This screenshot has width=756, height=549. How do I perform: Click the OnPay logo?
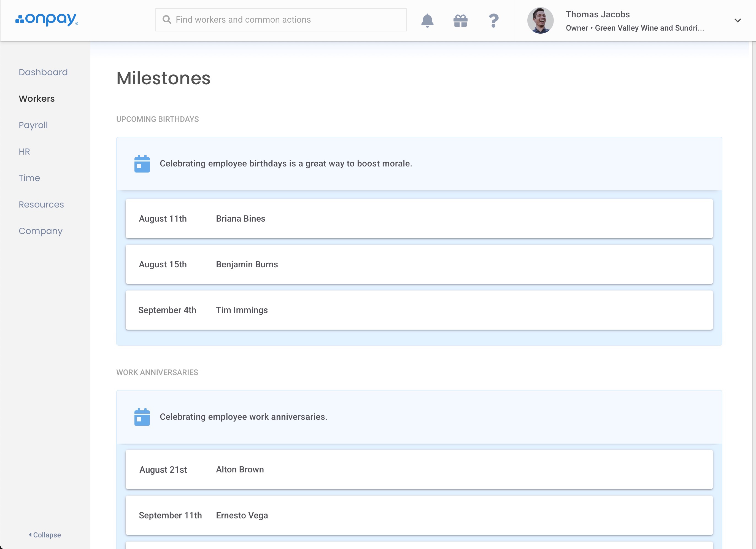[x=47, y=19]
